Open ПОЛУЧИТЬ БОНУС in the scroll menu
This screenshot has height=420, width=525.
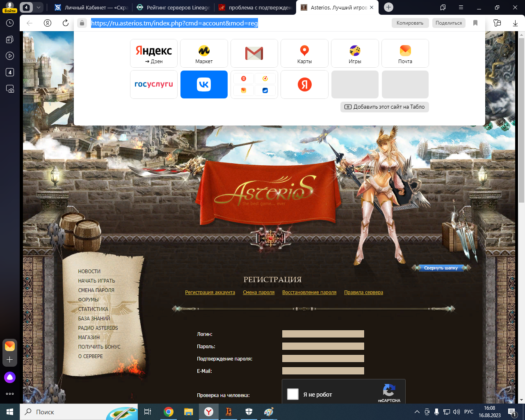point(99,347)
